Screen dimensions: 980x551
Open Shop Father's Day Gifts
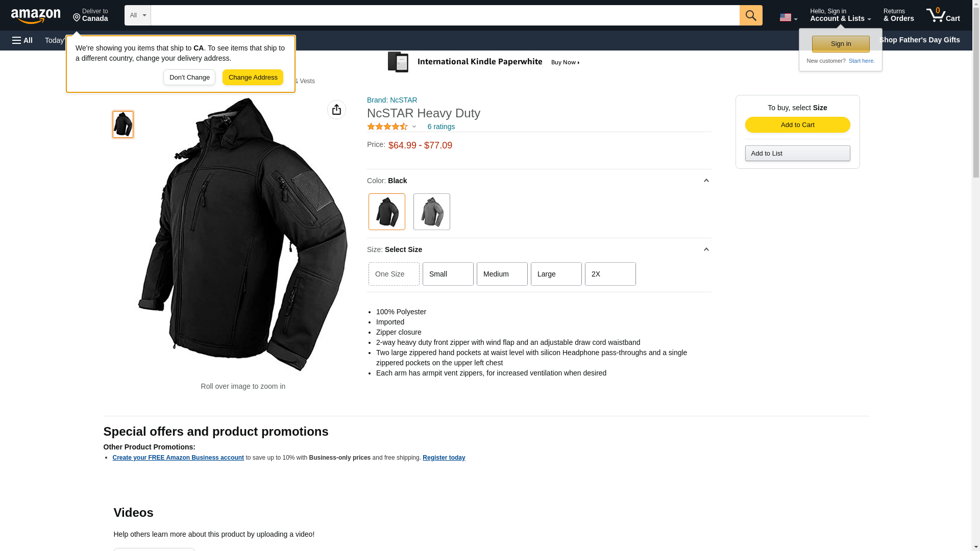tap(919, 40)
